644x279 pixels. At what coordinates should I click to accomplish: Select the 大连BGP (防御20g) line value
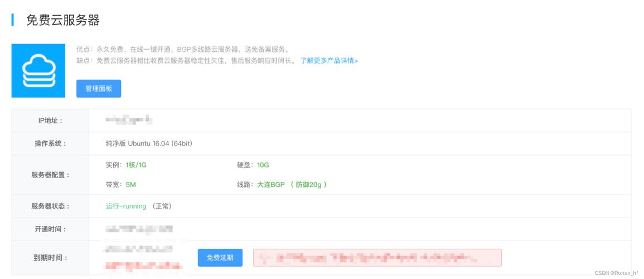coord(292,185)
